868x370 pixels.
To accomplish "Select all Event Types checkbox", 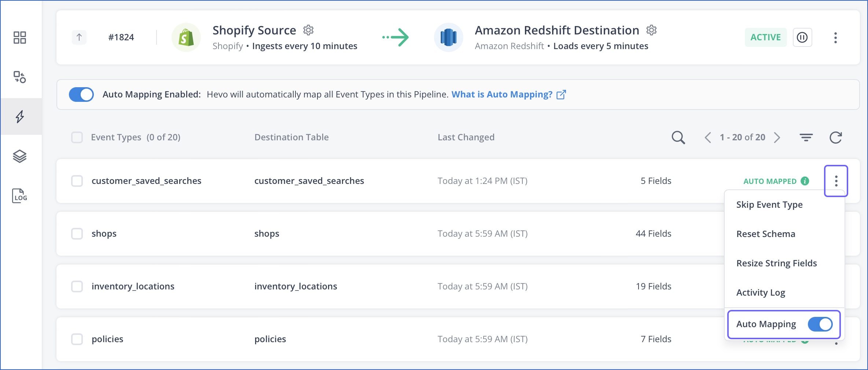I will 77,137.
